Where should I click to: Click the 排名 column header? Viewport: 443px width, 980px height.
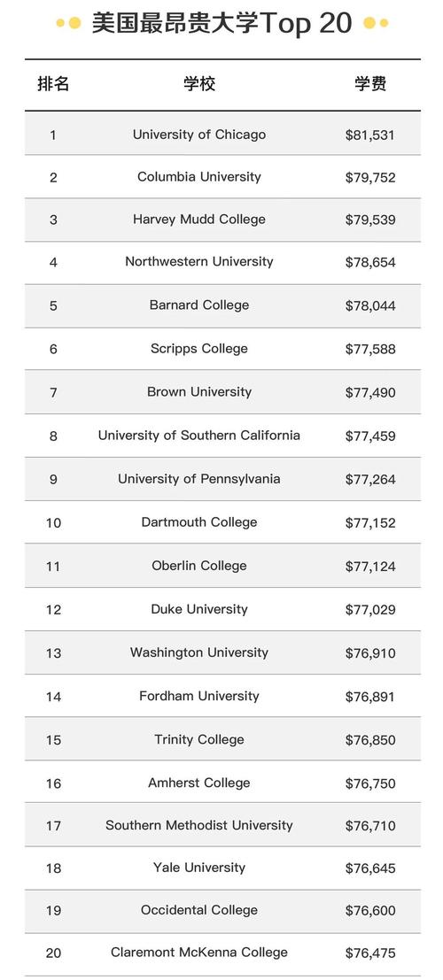[53, 84]
